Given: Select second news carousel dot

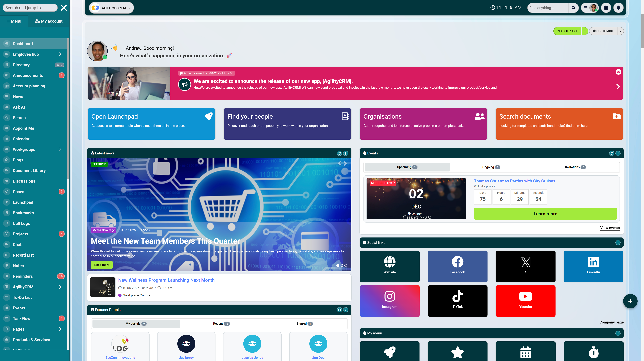Looking at the screenshot, I should 342,265.
